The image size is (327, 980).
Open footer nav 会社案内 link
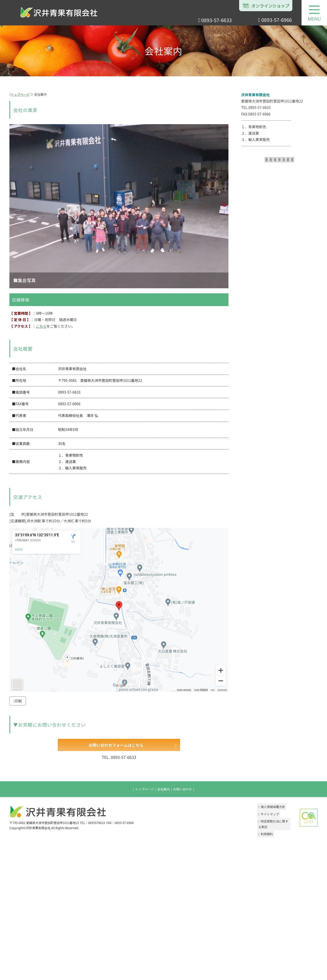[x=163, y=789]
